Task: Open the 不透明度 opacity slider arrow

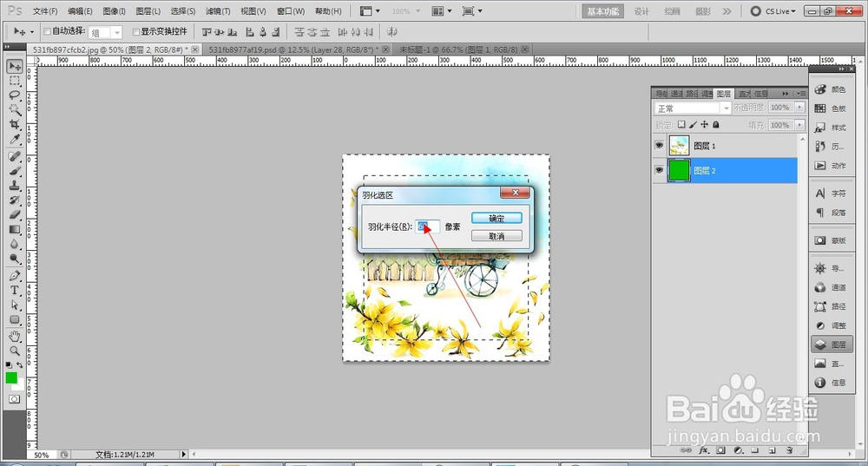Action: pos(799,108)
